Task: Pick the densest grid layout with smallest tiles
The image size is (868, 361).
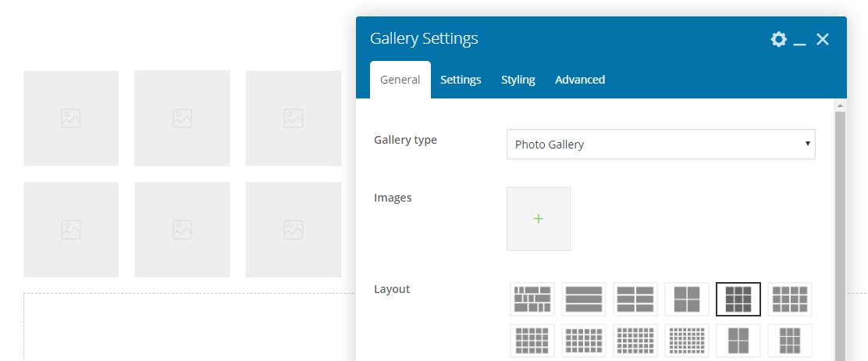Action: [686, 341]
